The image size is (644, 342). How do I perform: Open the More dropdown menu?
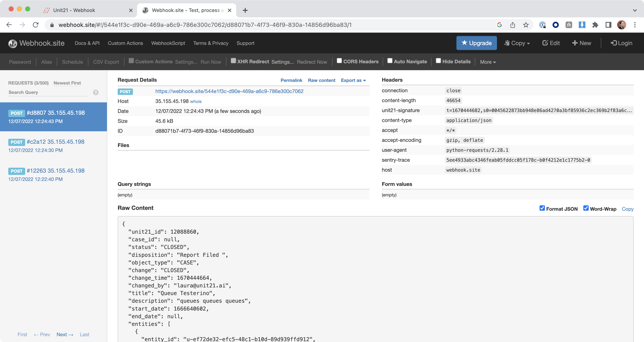pos(488,62)
